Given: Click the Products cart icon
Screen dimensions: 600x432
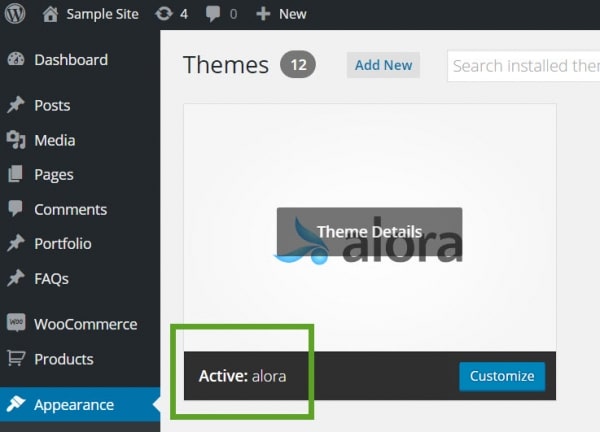Looking at the screenshot, I should click(16, 358).
